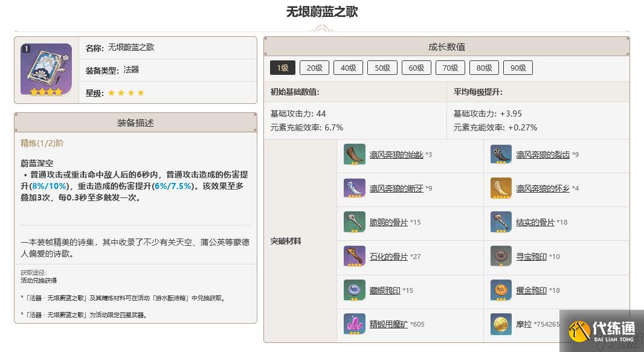
Task: Click the 摩拉 coin icon
Action: tap(501, 324)
